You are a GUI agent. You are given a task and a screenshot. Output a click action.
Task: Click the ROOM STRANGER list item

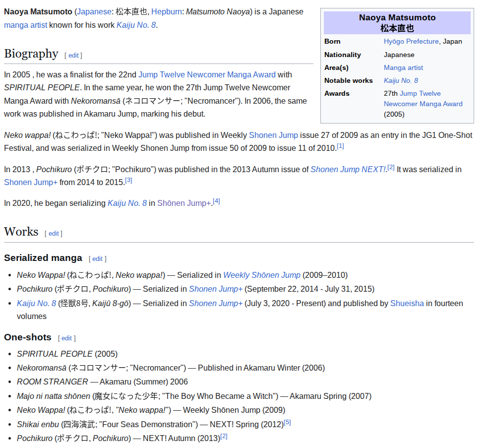(x=102, y=382)
